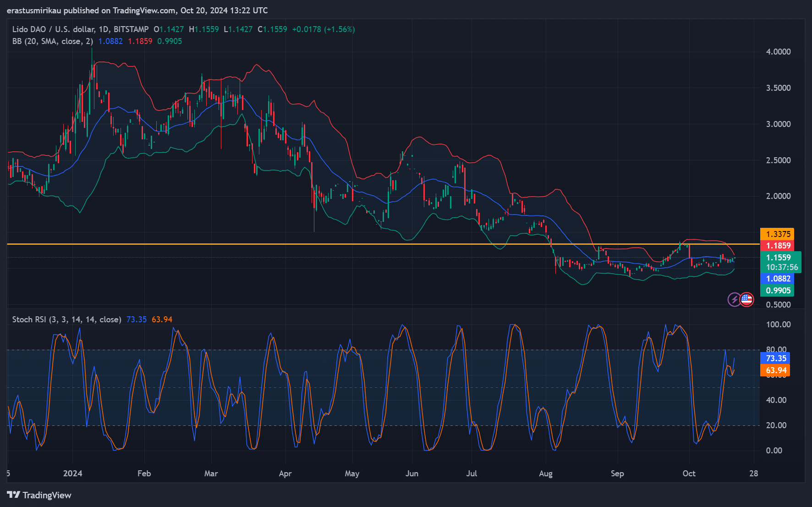Click the +0.0178 (+1.56%) change value
812x507 pixels.
point(324,29)
